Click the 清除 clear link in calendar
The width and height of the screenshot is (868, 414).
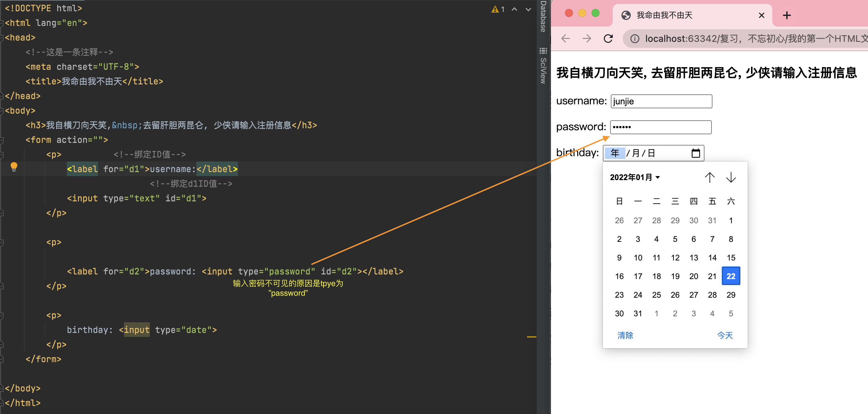(625, 335)
